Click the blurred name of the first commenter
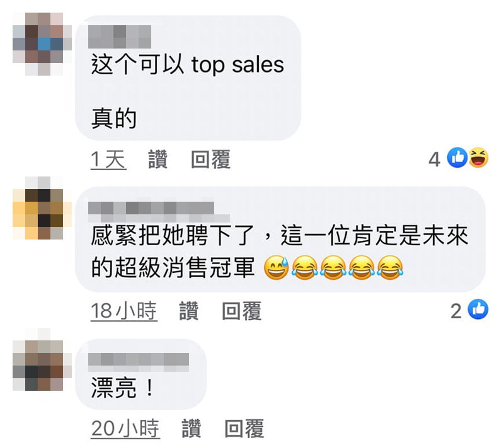The image size is (504, 445). (x=120, y=37)
